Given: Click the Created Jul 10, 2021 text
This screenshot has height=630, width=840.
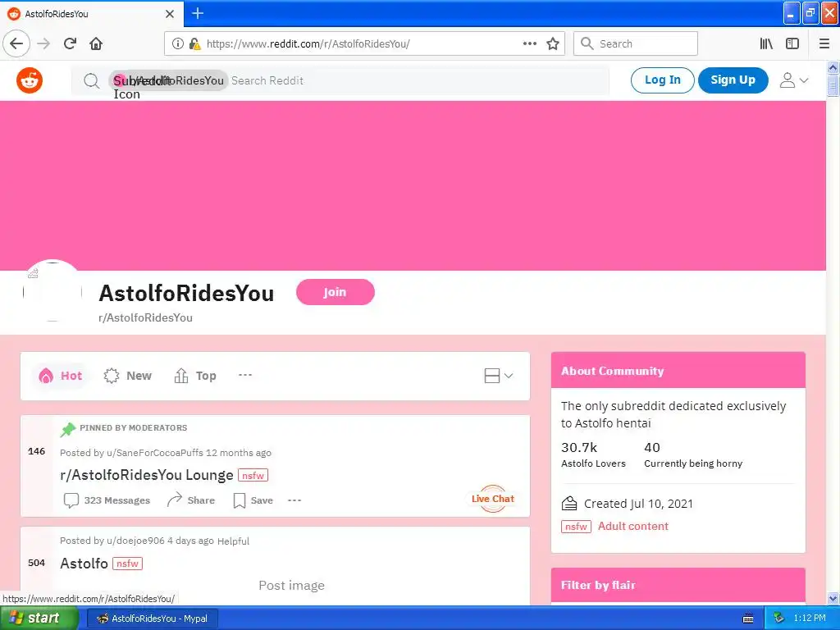Looking at the screenshot, I should [638, 504].
